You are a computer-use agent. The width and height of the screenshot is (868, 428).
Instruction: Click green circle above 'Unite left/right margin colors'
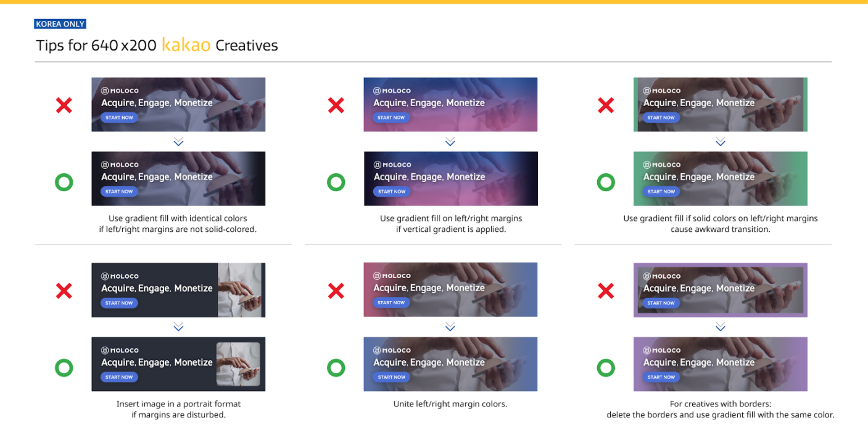(336, 368)
